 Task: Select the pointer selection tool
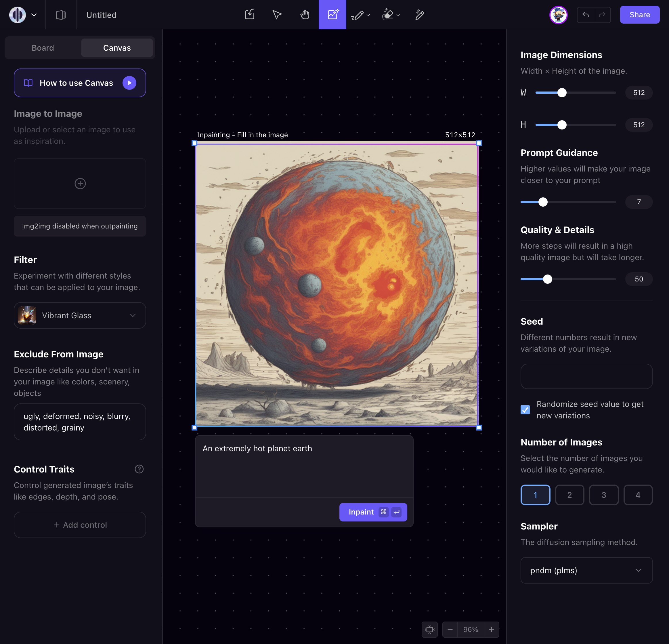(277, 15)
